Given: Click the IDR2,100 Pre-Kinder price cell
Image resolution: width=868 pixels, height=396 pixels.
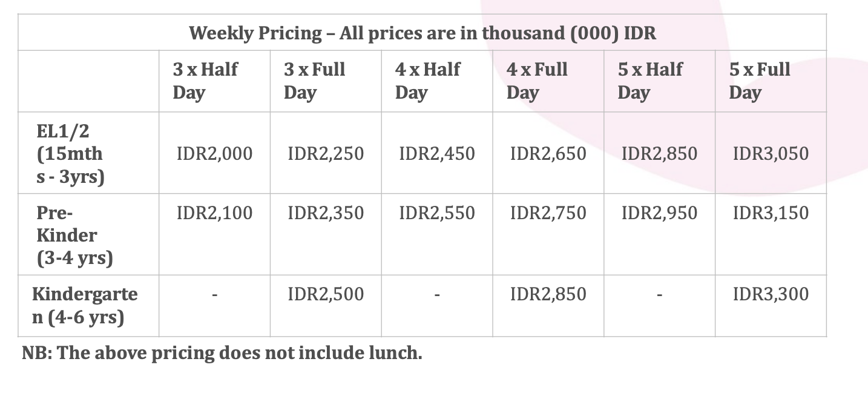Looking at the screenshot, I should click(214, 213).
